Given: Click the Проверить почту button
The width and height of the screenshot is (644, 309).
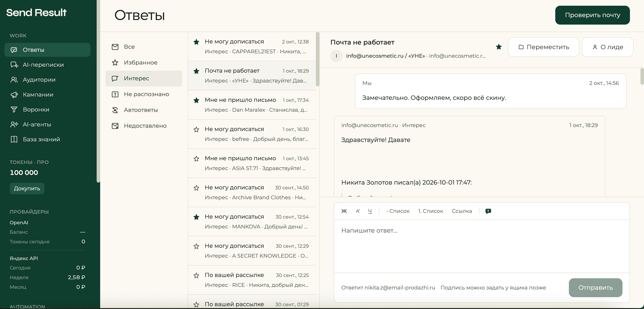Looking at the screenshot, I should pos(592,15).
